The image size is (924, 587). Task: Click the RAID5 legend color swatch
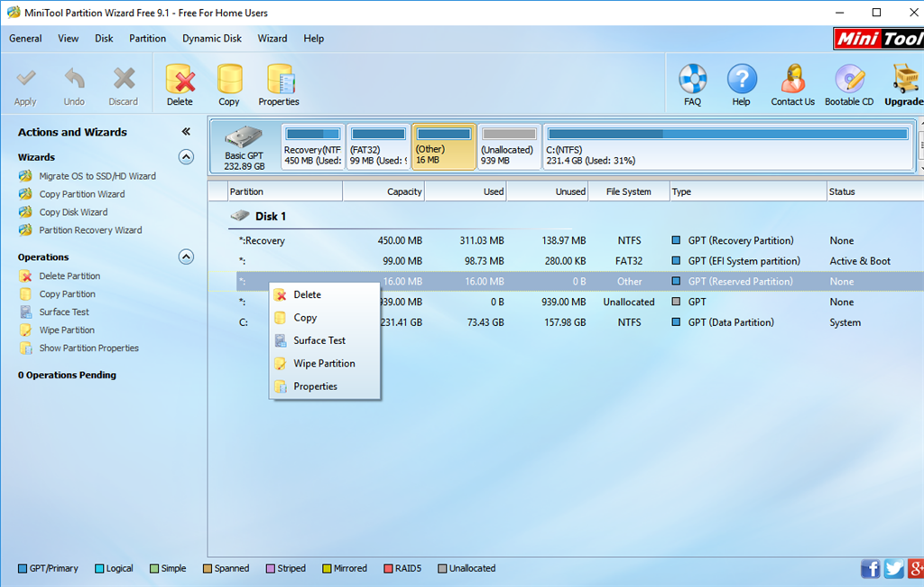(x=388, y=569)
